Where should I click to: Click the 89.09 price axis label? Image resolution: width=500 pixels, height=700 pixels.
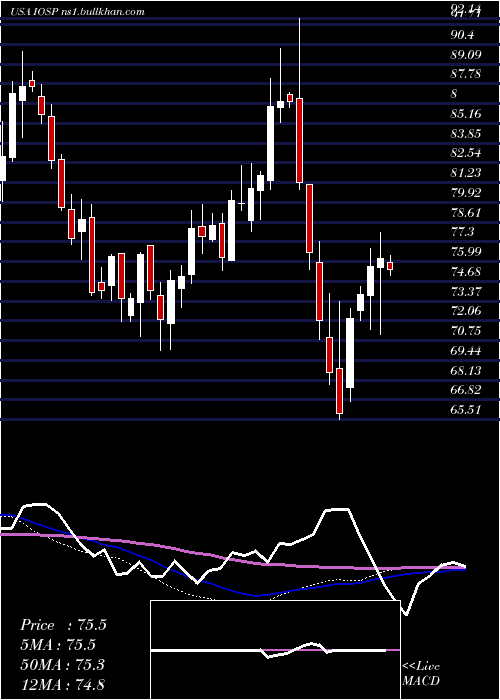(466, 54)
